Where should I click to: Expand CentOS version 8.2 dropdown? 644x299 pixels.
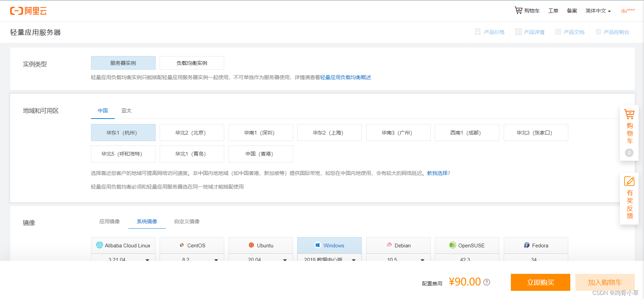coord(192,258)
